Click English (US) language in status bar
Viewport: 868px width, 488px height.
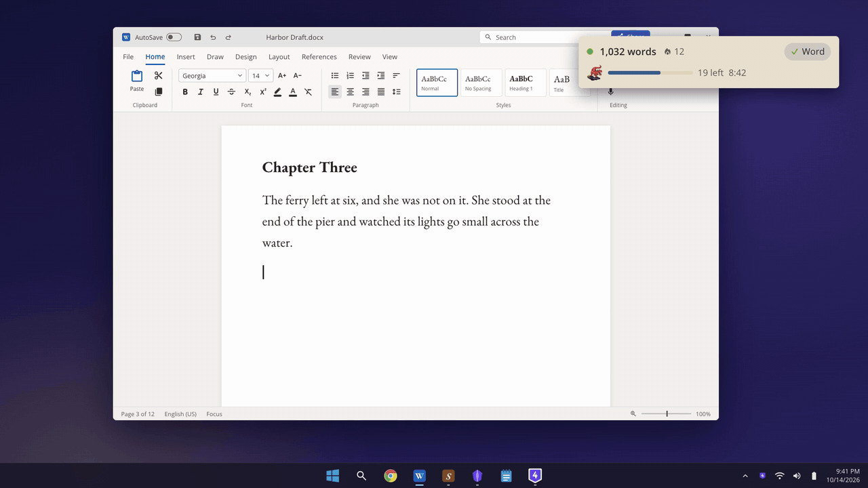180,414
